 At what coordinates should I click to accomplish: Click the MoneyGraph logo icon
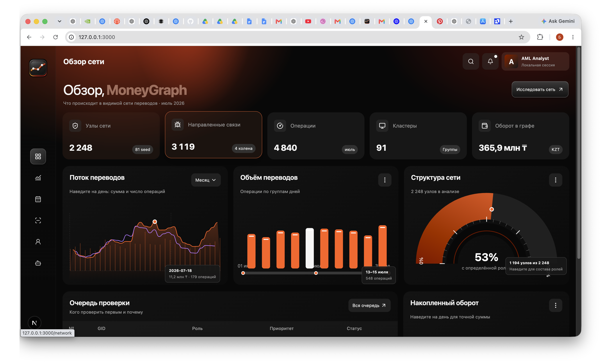tap(38, 68)
